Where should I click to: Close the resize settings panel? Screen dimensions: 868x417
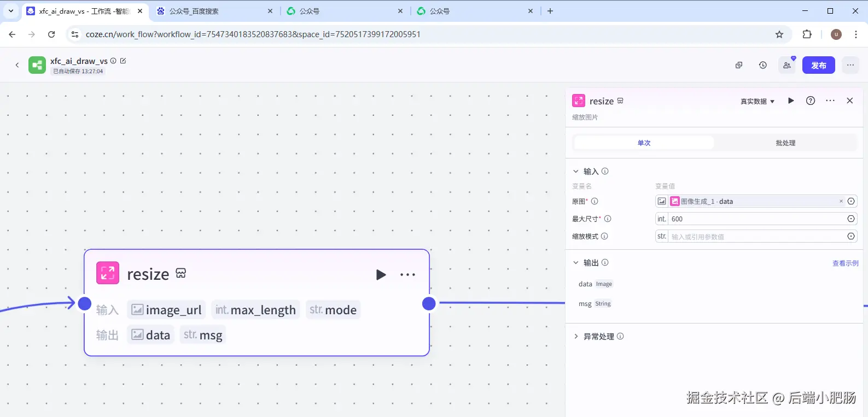point(850,101)
